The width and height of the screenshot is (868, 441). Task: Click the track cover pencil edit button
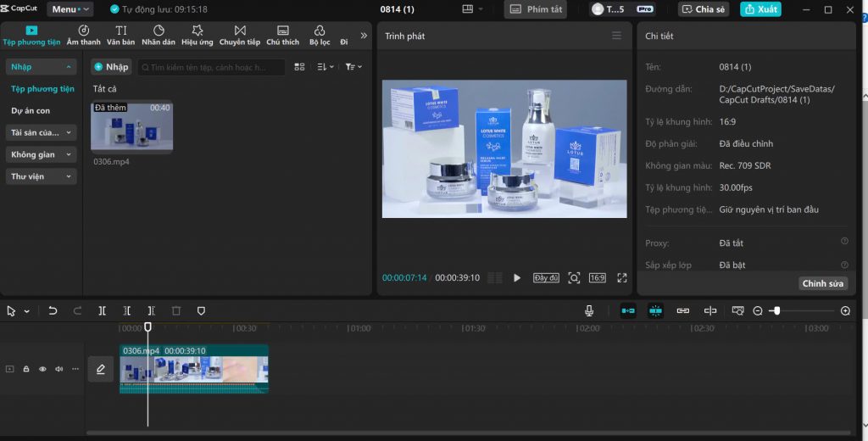(101, 369)
